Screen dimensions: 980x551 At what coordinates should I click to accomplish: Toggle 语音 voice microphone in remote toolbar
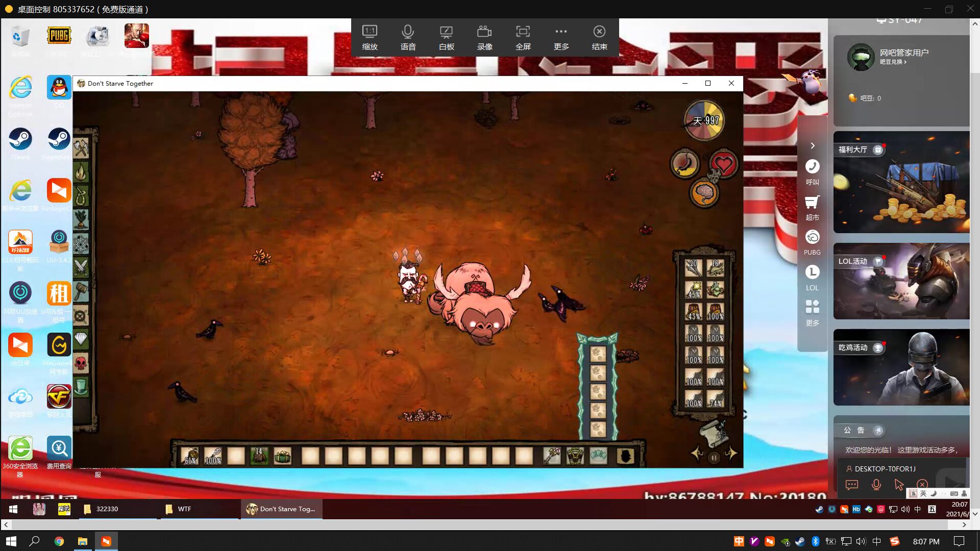point(408,38)
